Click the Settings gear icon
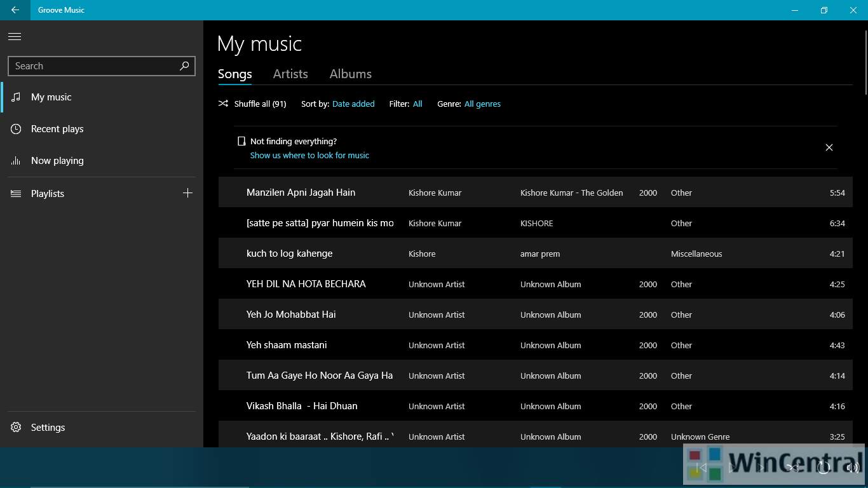 point(16,428)
